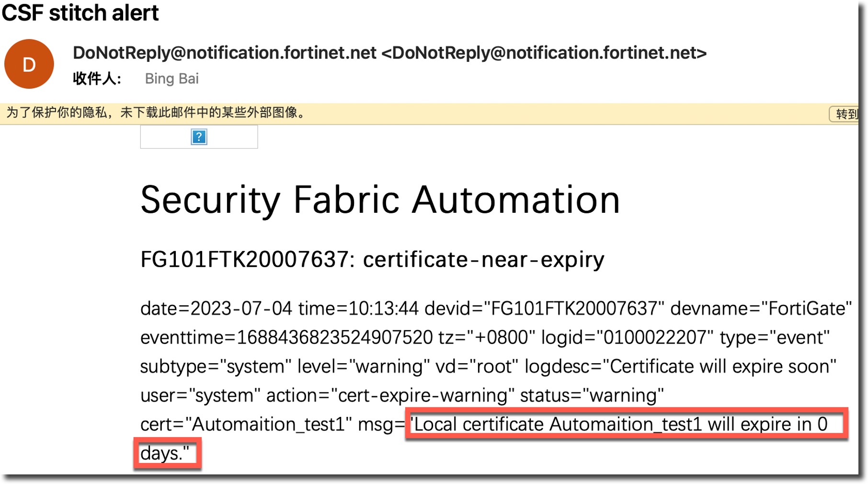Click the action="cert-expire-warning" field
Image resolution: width=868 pixels, height=484 pixels.
pos(390,396)
